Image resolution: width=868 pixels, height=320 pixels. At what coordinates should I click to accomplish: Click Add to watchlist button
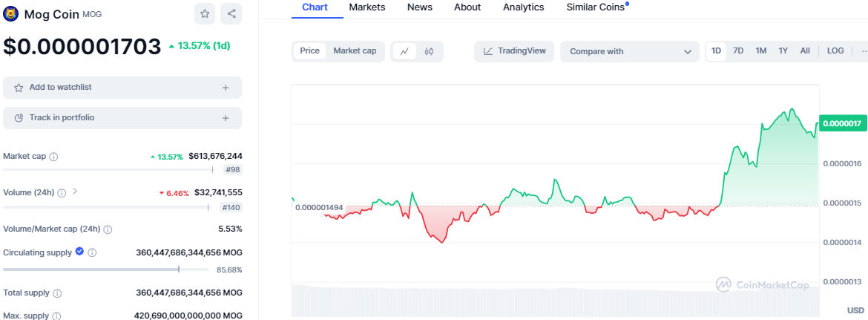click(x=122, y=88)
